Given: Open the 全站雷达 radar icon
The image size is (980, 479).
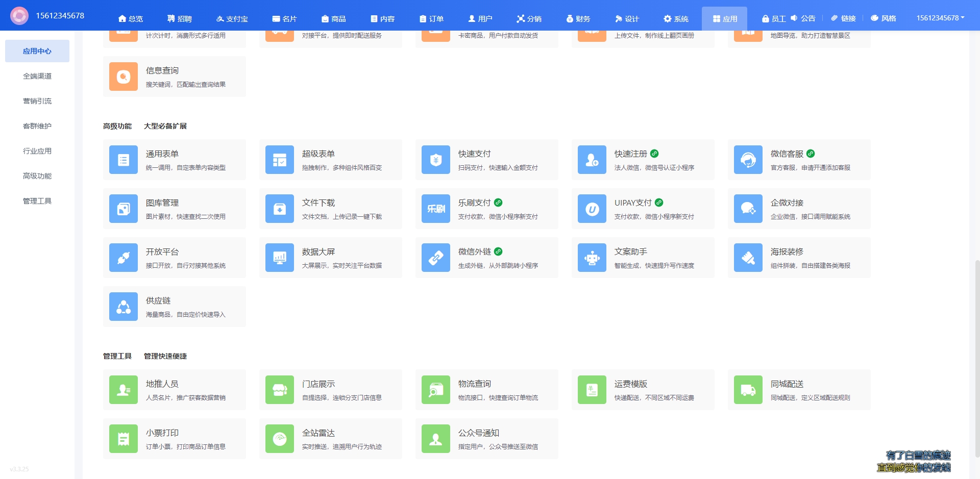Looking at the screenshot, I should point(280,439).
